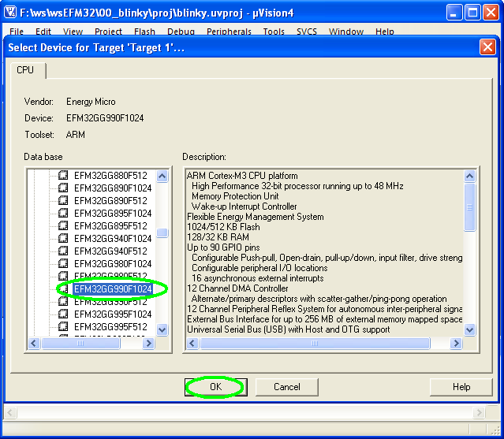Click Device value 'EFM32GG990F1024' text
Screen dimensions: 504x439
(105, 118)
